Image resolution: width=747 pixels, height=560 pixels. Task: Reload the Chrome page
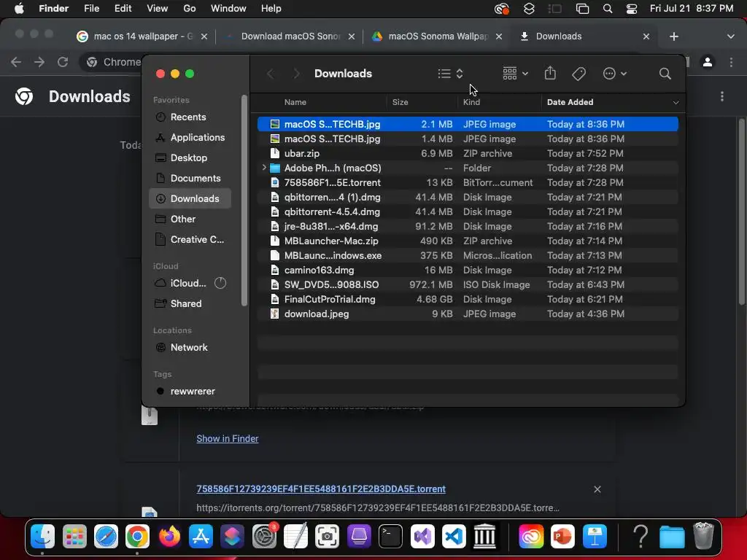click(63, 62)
